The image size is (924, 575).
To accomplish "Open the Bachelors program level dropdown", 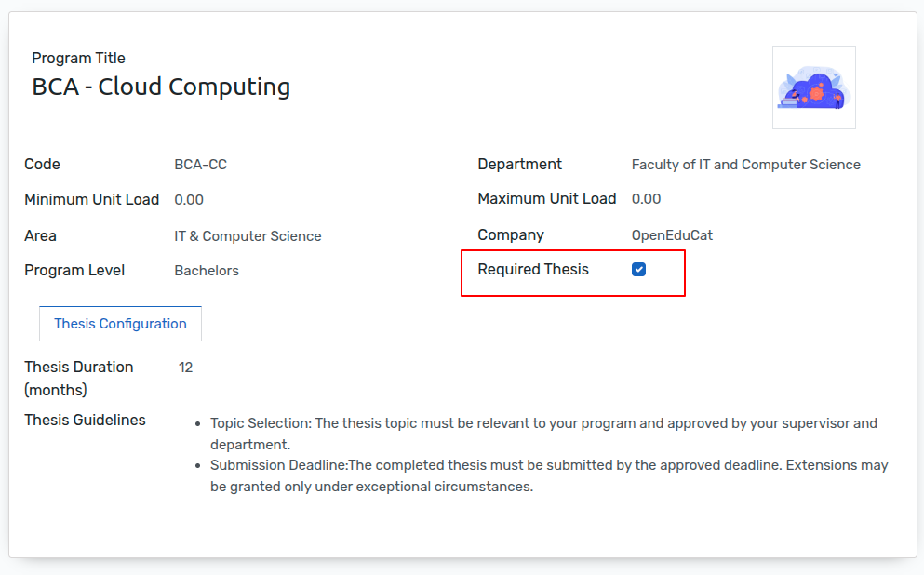I will click(207, 271).
